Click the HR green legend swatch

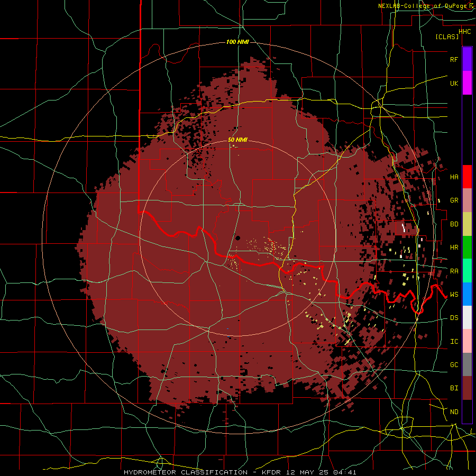(x=467, y=248)
